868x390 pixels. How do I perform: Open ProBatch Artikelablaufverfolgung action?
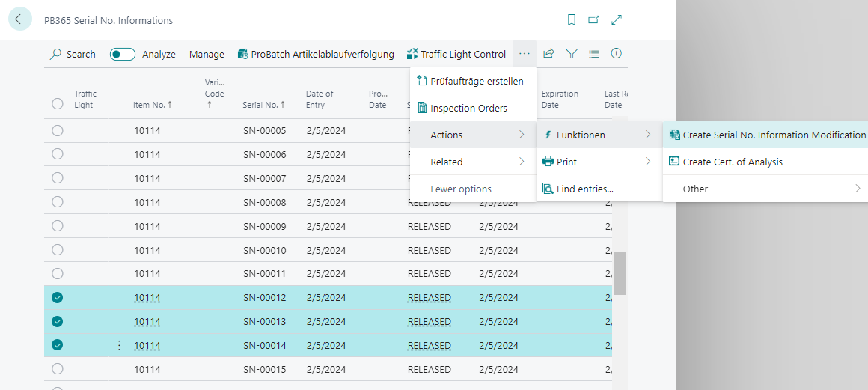[x=316, y=55]
